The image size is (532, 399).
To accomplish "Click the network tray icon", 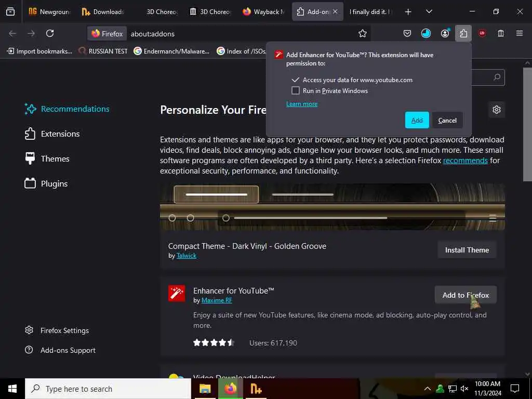I will (453, 389).
